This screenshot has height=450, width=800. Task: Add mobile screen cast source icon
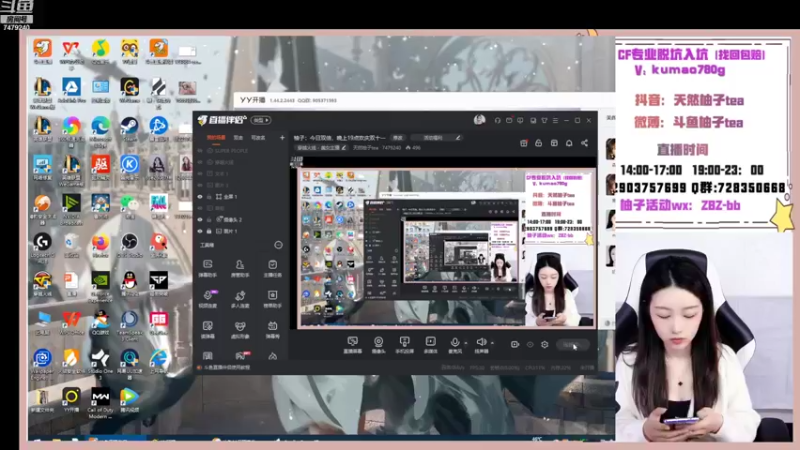[405, 345]
